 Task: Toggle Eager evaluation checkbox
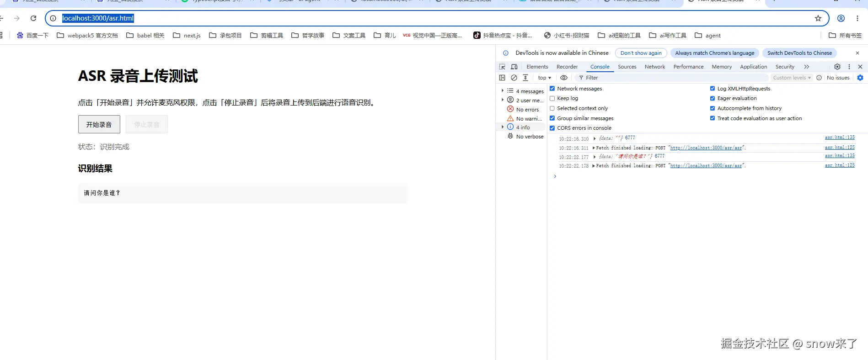(713, 98)
